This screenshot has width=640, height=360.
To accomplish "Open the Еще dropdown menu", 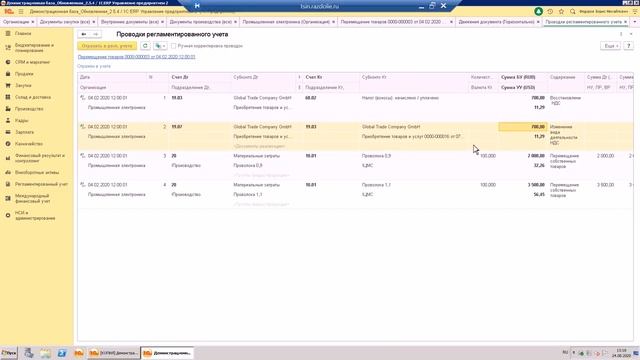I will point(611,46).
